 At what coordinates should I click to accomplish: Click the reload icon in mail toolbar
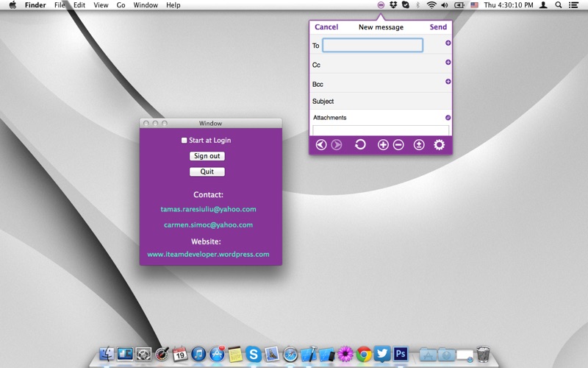click(360, 144)
